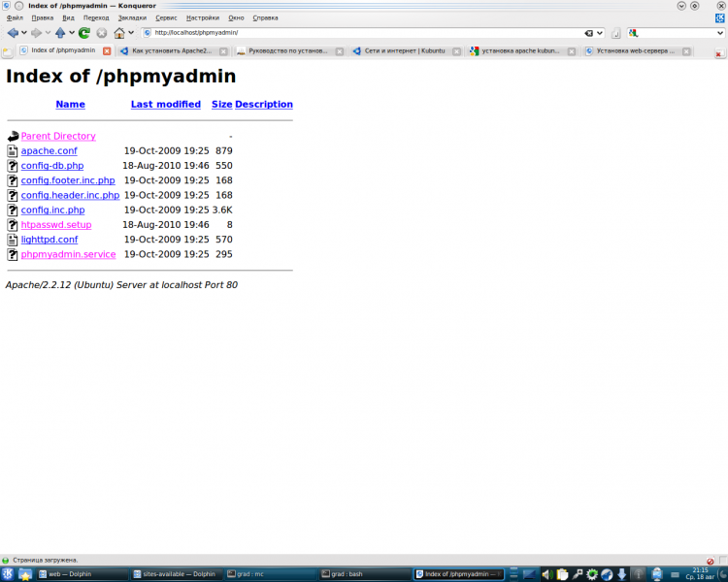The width and height of the screenshot is (728, 582).
Task: Open the apache.conf file link
Action: point(49,151)
